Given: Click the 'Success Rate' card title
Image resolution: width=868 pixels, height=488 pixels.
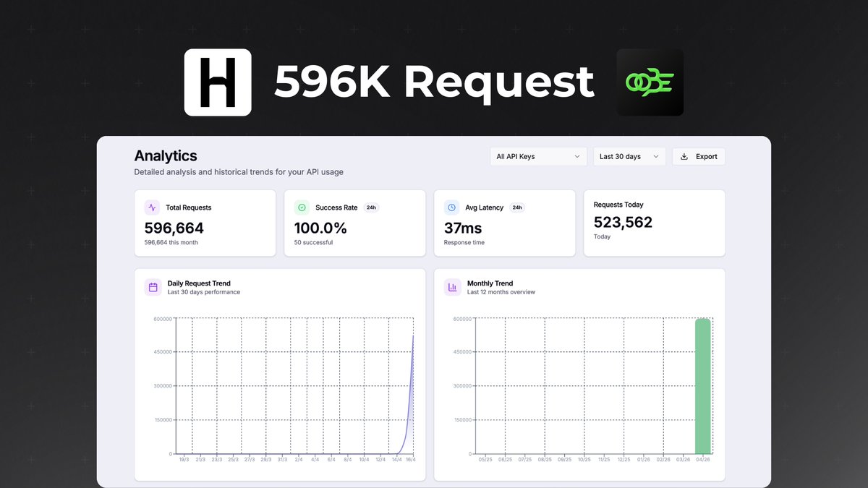Looking at the screenshot, I should [x=336, y=207].
